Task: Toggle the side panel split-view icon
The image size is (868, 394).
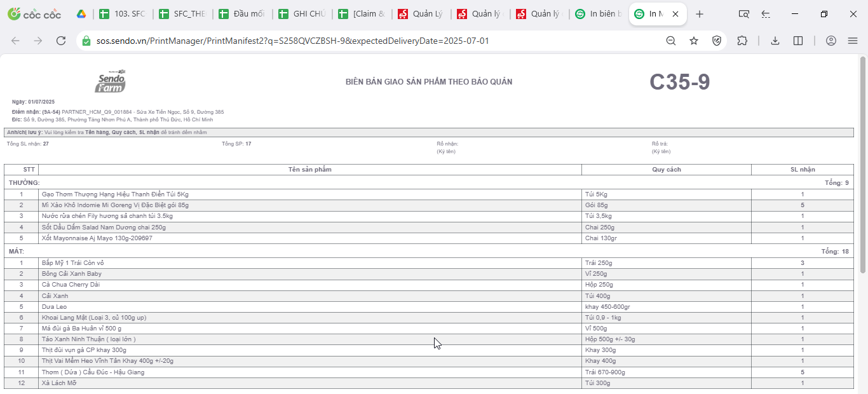Action: pos(798,41)
